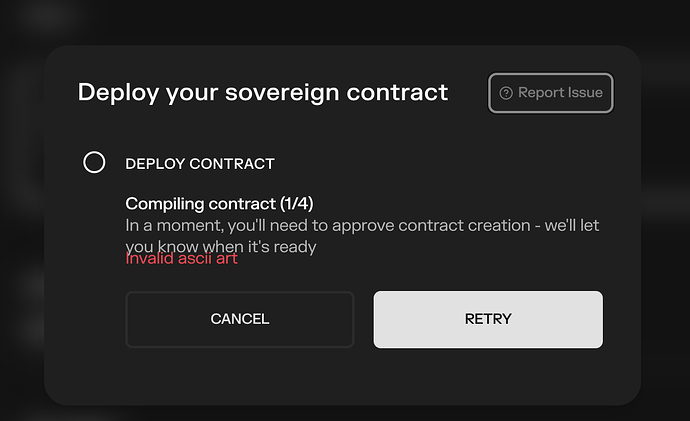Click the question mark icon in Report Issue
Viewport: 690px width, 421px height.
[x=506, y=93]
